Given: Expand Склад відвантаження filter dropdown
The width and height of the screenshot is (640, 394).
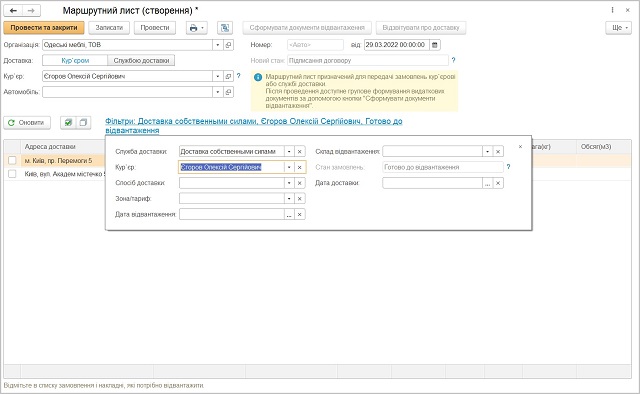Looking at the screenshot, I should pyautogui.click(x=487, y=151).
